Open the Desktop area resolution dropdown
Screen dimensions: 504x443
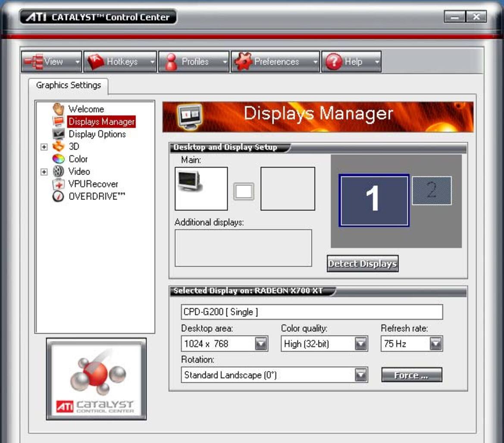click(261, 344)
